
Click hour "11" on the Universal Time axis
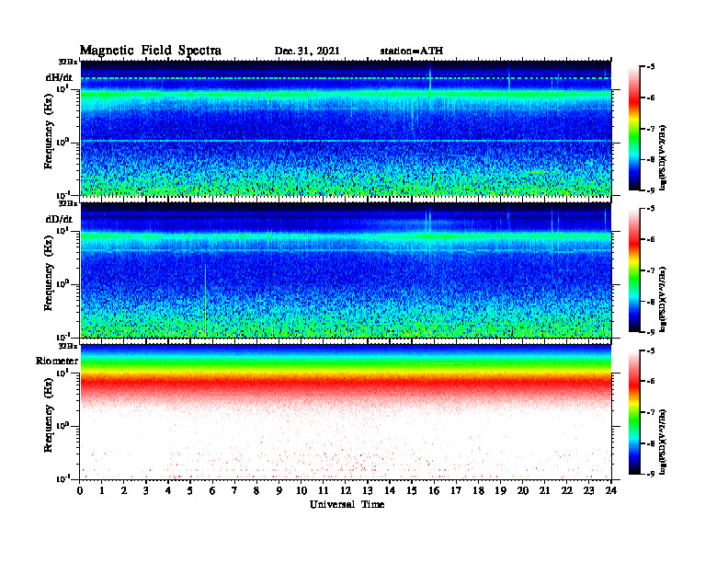pyautogui.click(x=324, y=491)
